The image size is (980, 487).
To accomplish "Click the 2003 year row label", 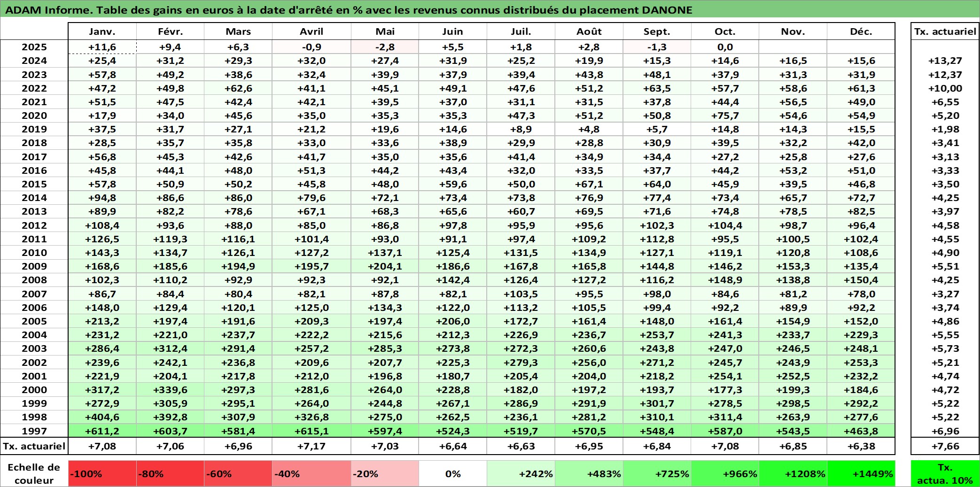I will click(34, 348).
